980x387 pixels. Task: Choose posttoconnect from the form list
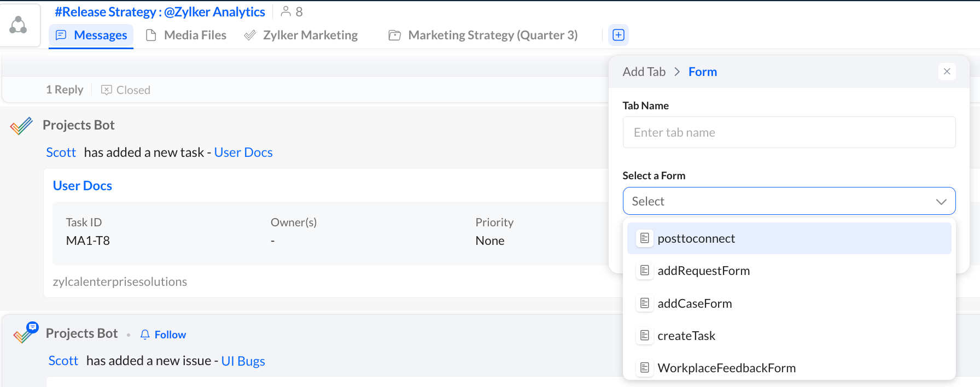coord(789,238)
